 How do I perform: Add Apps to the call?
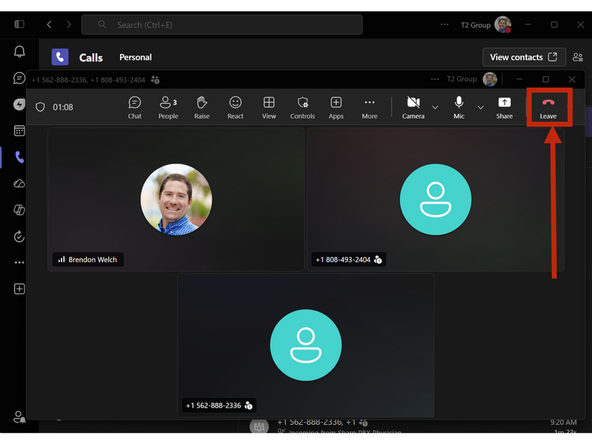[x=336, y=107]
